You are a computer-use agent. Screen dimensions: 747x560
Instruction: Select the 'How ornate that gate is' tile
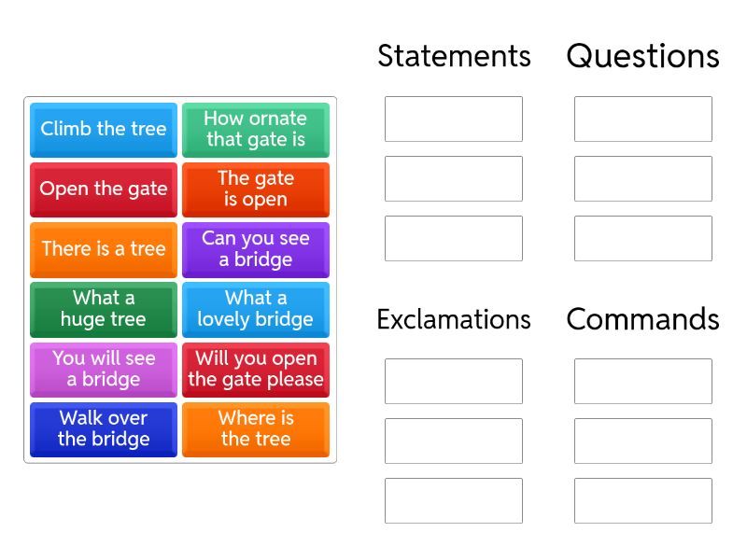tap(256, 130)
